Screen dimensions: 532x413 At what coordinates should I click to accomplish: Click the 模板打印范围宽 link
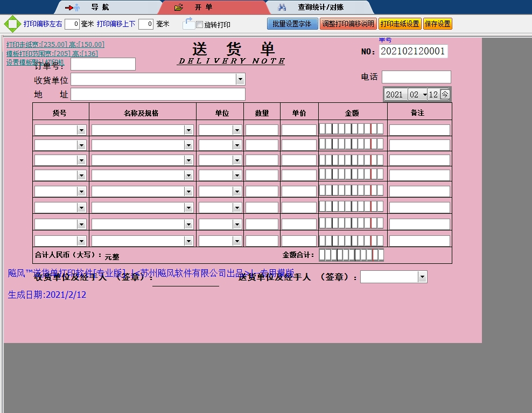(x=52, y=54)
